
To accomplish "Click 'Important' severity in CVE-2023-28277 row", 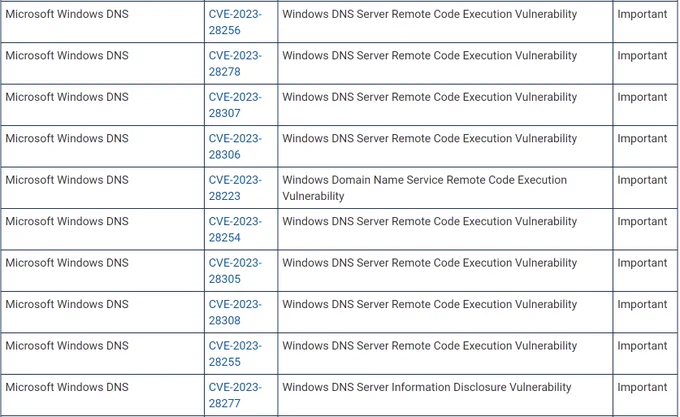I will 642,387.
